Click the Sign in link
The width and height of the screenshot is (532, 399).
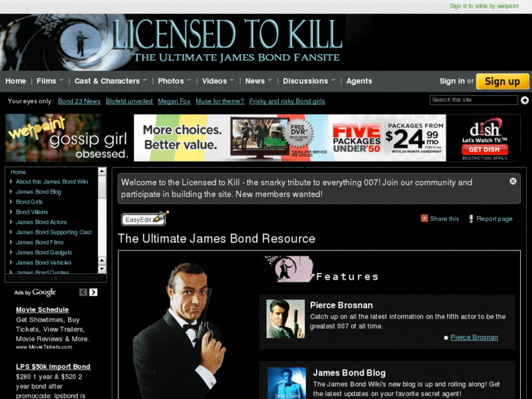[x=452, y=81]
